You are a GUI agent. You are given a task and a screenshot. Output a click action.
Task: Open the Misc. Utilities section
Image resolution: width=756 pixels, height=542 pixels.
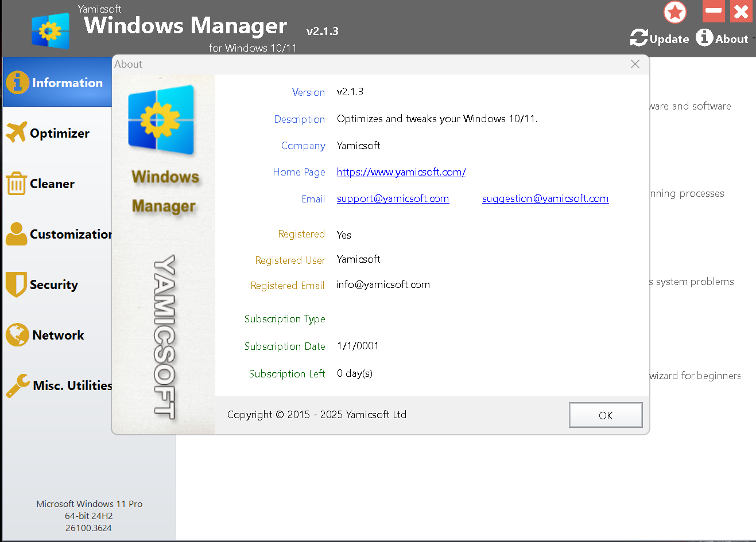(57, 385)
